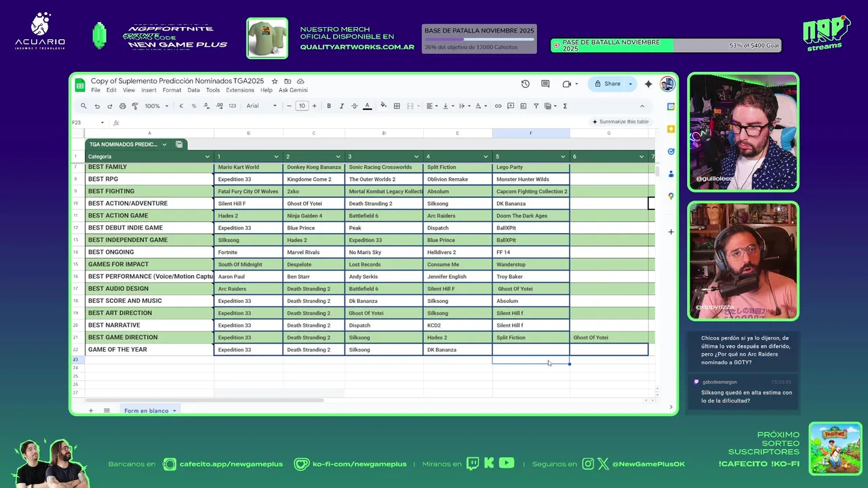Open column 5 header filter dropdown
Image resolution: width=868 pixels, height=488 pixels.
pyautogui.click(x=563, y=157)
